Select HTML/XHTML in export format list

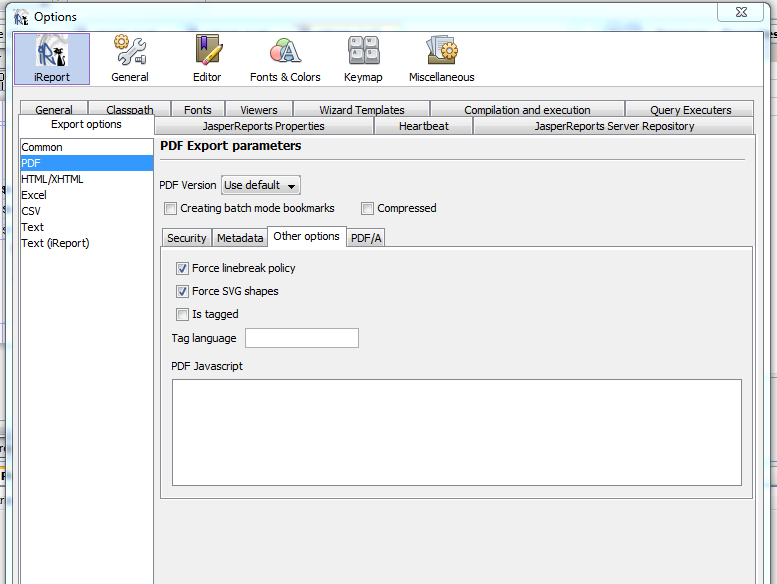(x=87, y=179)
